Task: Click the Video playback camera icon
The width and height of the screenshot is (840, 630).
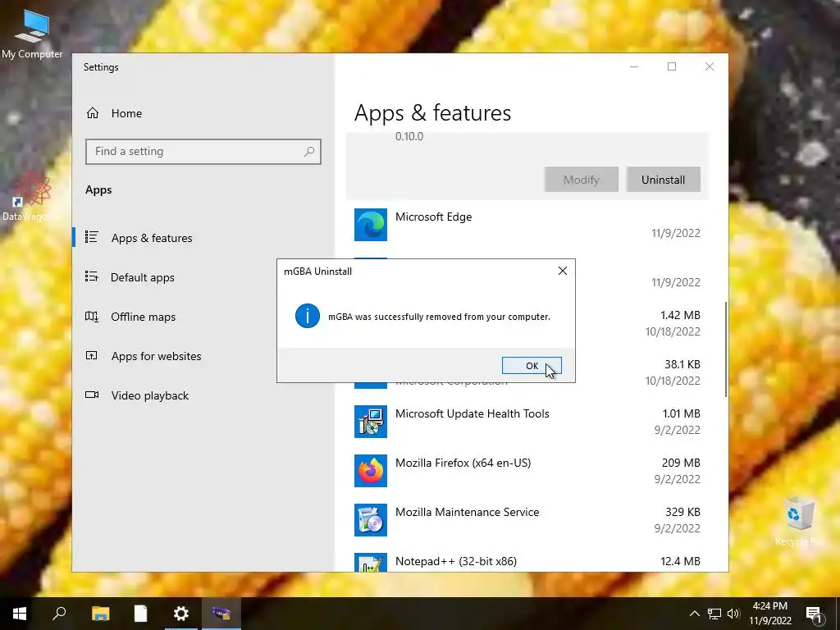Action: click(92, 395)
